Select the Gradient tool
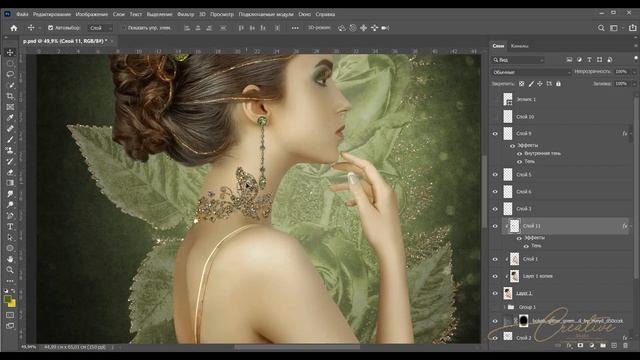 10,183
